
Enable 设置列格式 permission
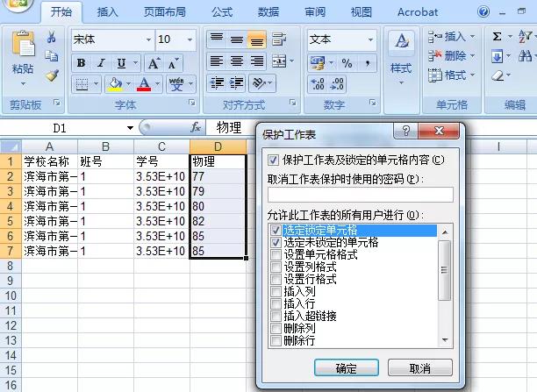(x=276, y=267)
